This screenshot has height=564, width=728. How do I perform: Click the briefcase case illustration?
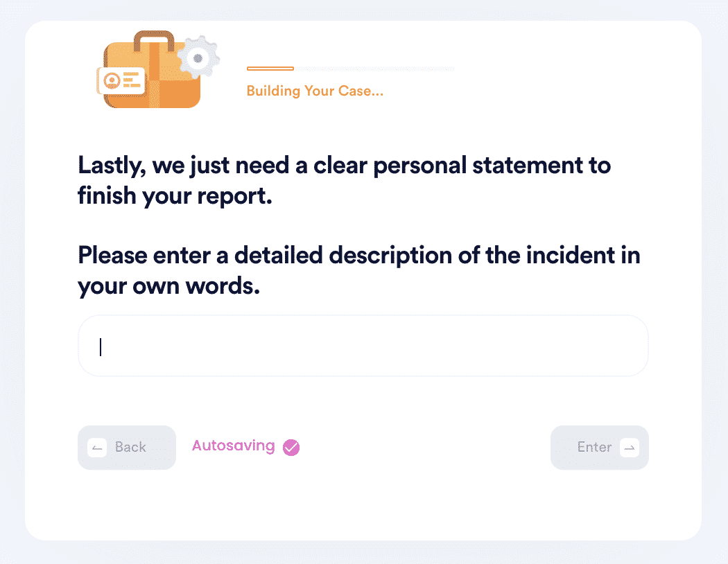pos(157,69)
